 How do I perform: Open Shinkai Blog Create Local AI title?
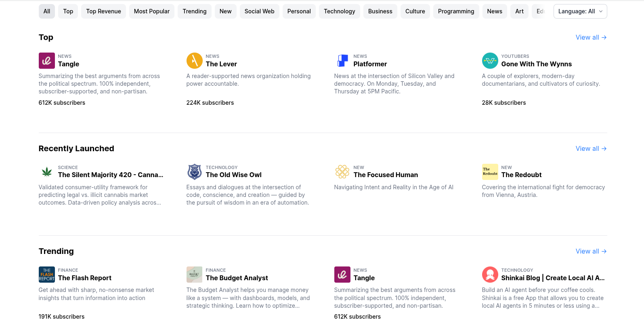(553, 278)
